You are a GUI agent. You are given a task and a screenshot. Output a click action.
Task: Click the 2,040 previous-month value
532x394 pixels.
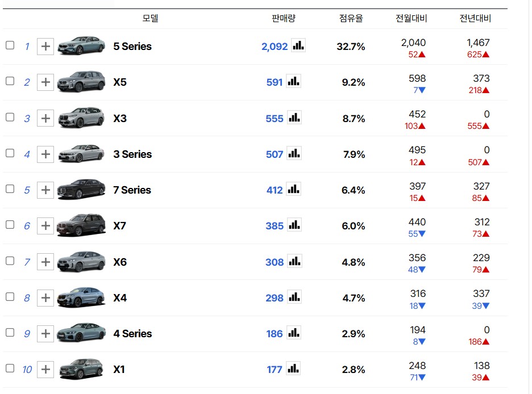coord(413,43)
